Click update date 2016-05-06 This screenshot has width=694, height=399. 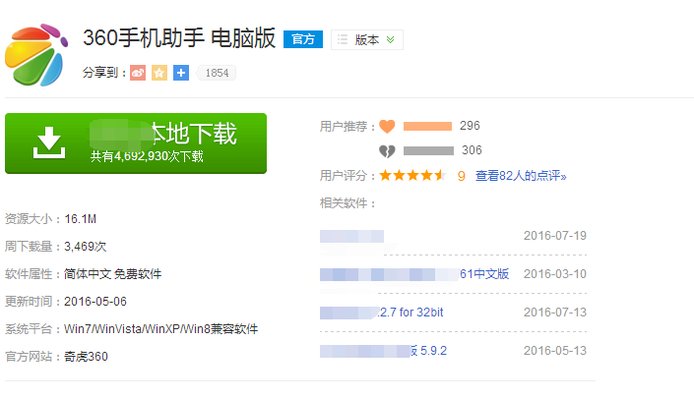tap(95, 302)
